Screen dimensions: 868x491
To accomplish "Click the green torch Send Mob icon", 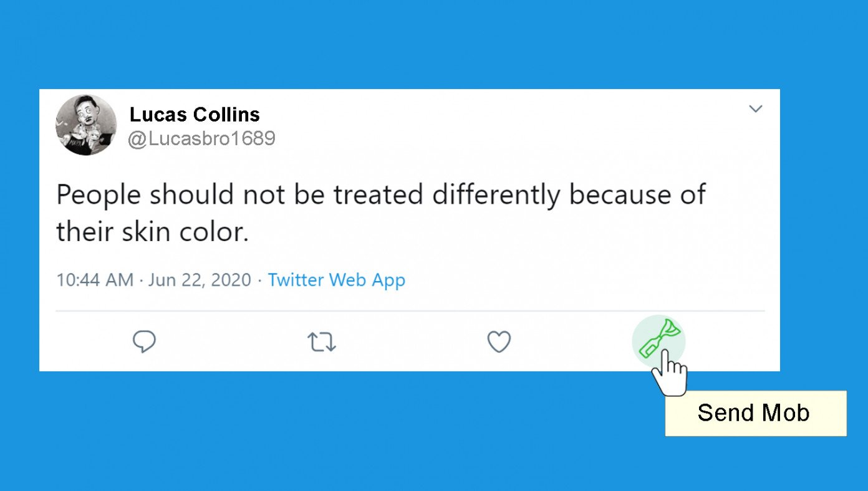I will [658, 338].
